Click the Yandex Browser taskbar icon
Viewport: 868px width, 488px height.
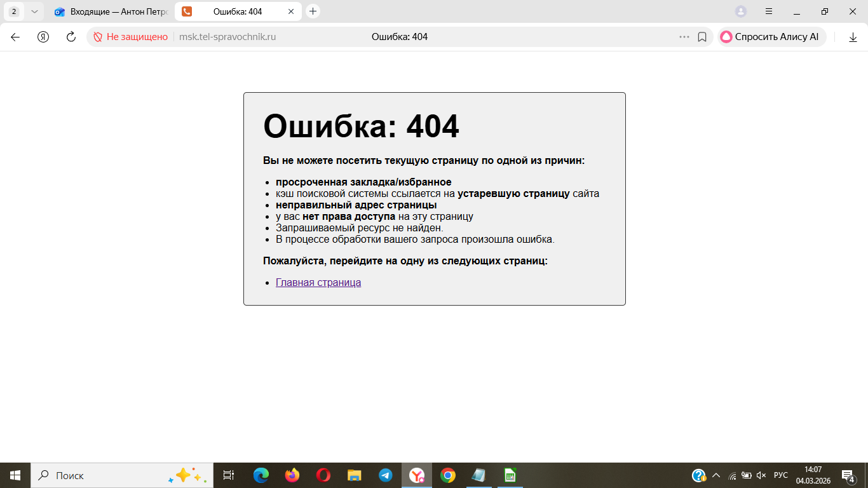417,475
